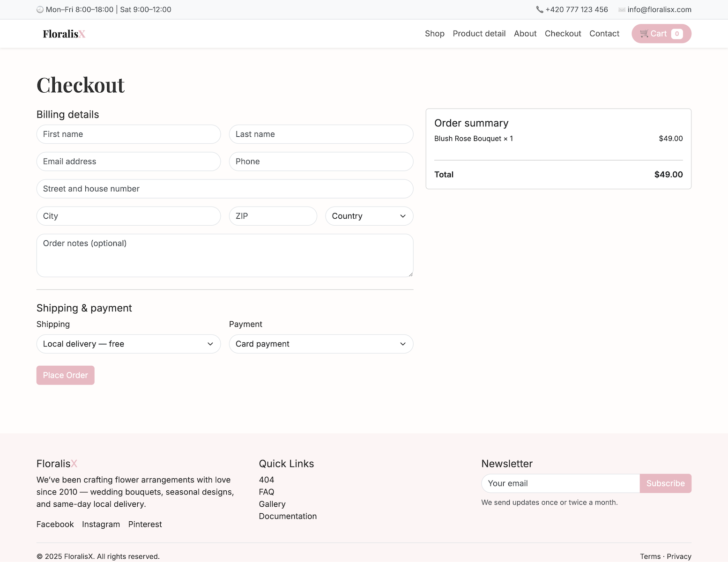Click the Subscribe newsletter button
This screenshot has height=562, width=728.
[665, 483]
